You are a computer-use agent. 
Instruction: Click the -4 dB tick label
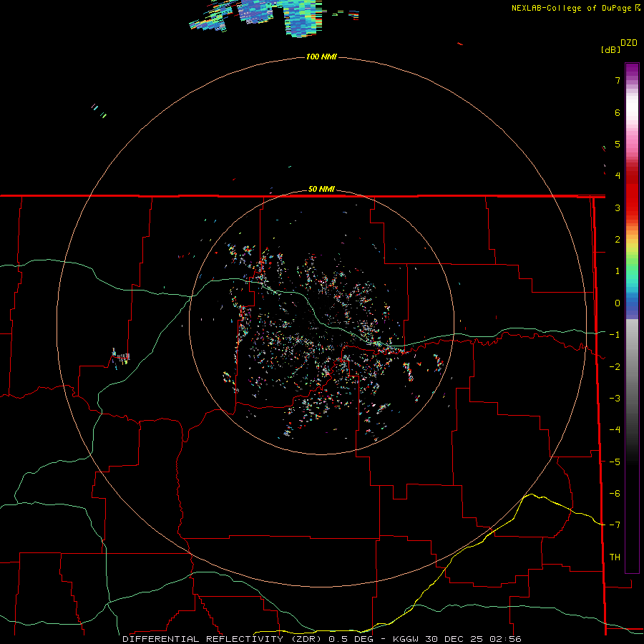(615, 430)
